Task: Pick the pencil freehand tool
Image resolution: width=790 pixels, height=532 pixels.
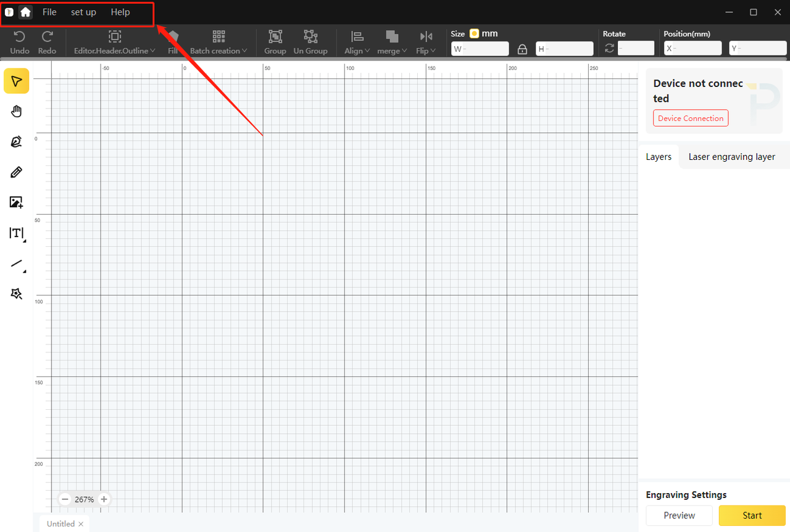Action: point(17,172)
